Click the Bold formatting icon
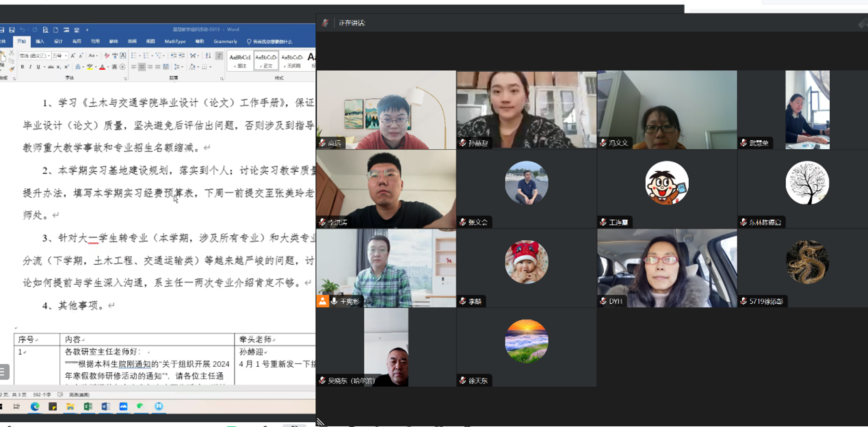Image resolution: width=868 pixels, height=427 pixels. pyautogui.click(x=22, y=67)
